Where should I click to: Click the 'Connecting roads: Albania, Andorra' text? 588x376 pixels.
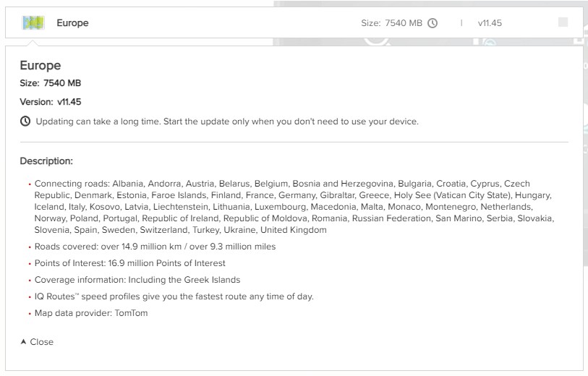tap(294, 207)
